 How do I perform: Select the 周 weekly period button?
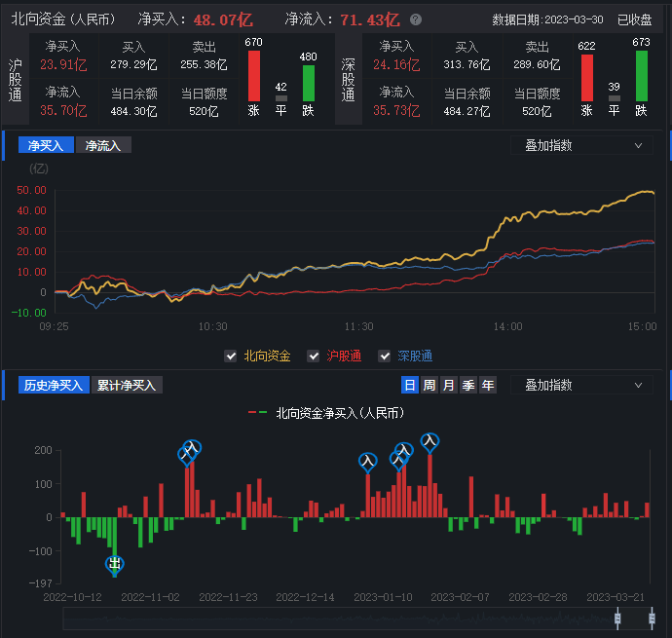coord(429,385)
